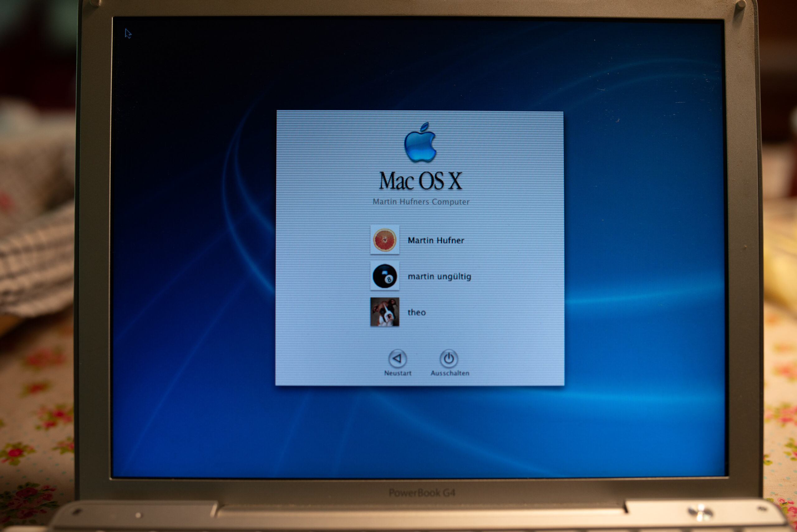Click the letter X in the title
This screenshot has width=797, height=532.
[x=455, y=181]
